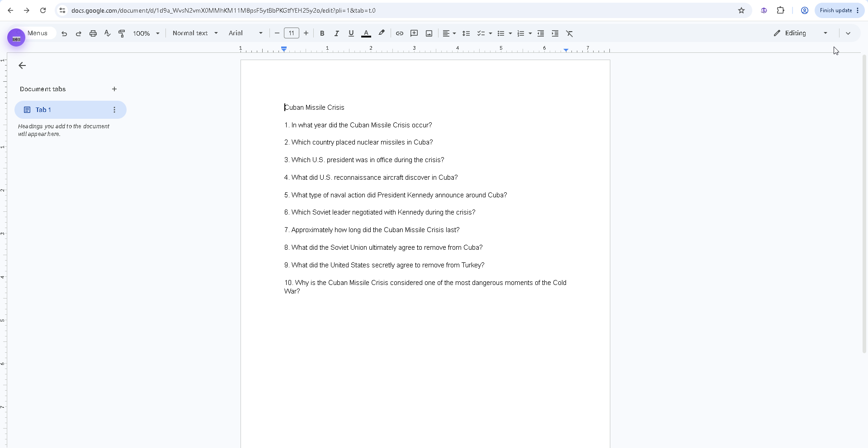The width and height of the screenshot is (868, 448).
Task: Toggle italic formatting
Action: 336,33
